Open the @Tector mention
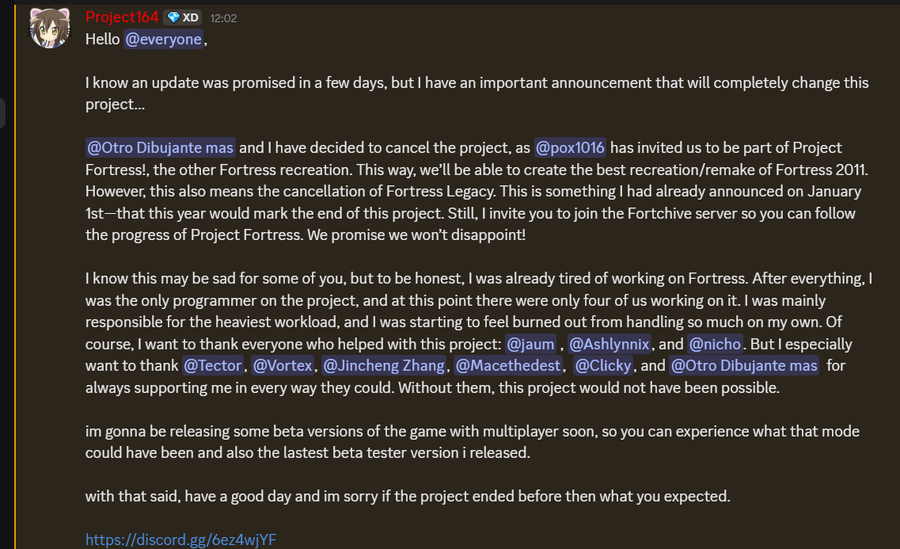900x549 pixels. (x=213, y=366)
